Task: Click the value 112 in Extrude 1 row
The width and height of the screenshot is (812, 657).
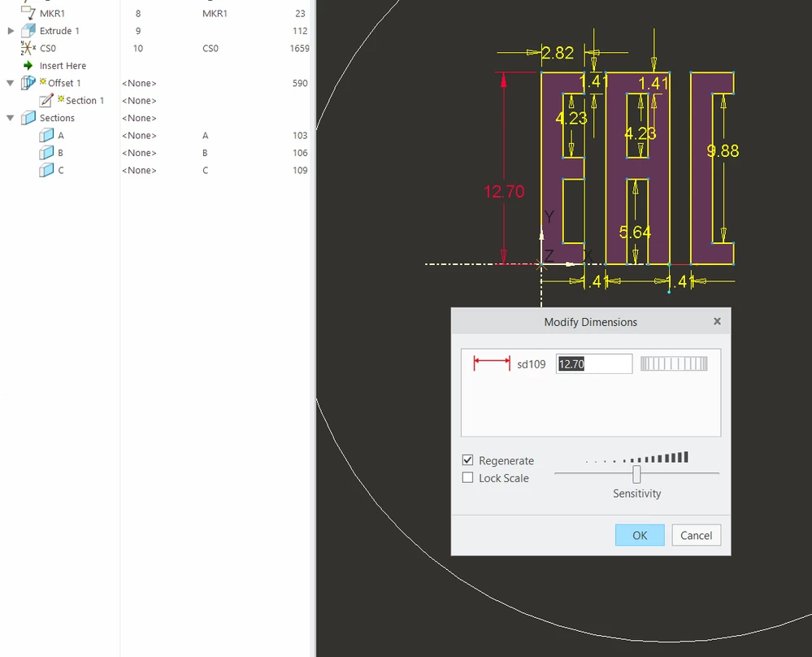Action: [300, 31]
